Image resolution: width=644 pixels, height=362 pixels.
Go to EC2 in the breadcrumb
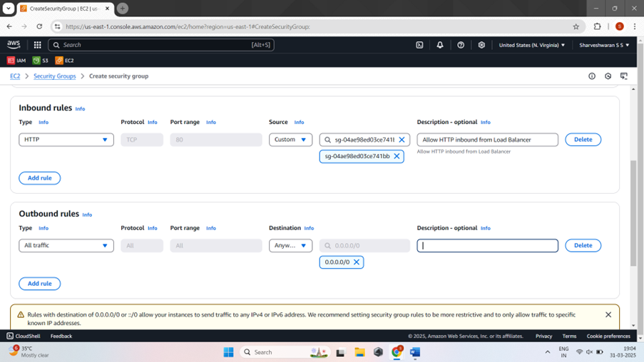point(15,76)
